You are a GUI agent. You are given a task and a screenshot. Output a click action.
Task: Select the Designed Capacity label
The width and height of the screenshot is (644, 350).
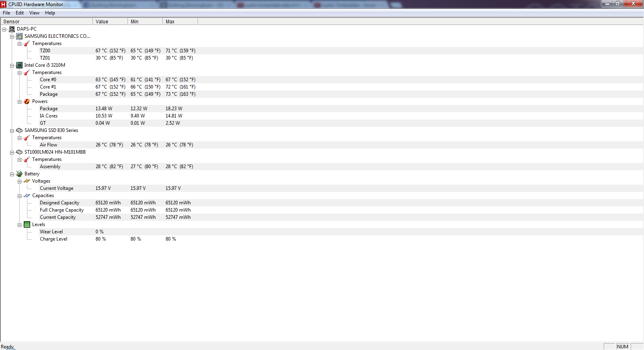tap(60, 203)
